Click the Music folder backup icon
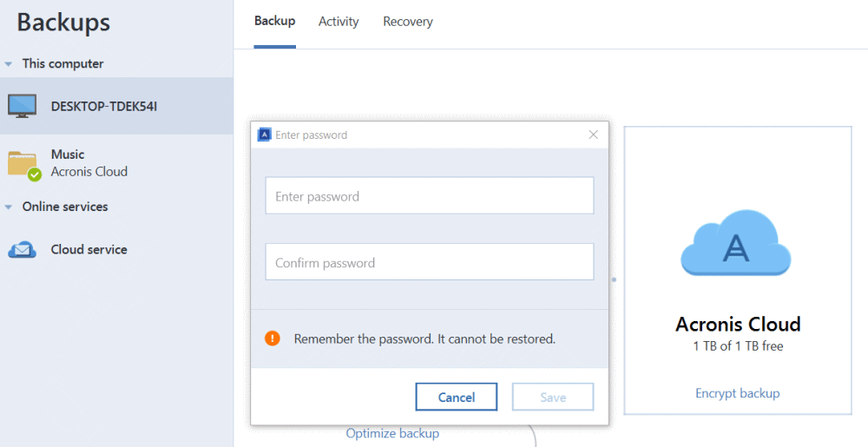 click(23, 163)
